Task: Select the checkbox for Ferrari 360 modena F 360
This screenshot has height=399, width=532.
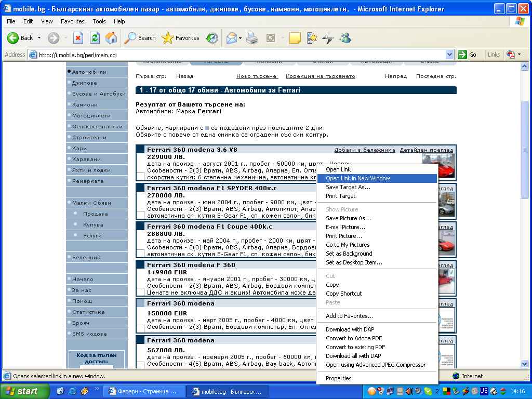Action: click(140, 292)
